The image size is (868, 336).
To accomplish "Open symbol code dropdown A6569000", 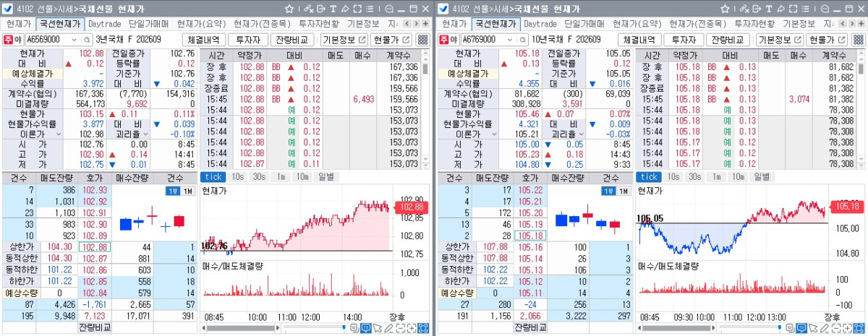I will tap(74, 40).
